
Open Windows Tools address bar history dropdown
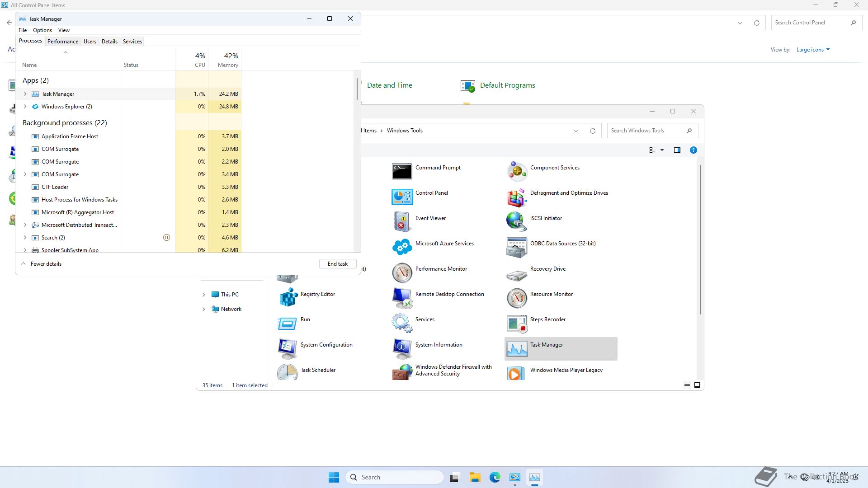click(576, 131)
